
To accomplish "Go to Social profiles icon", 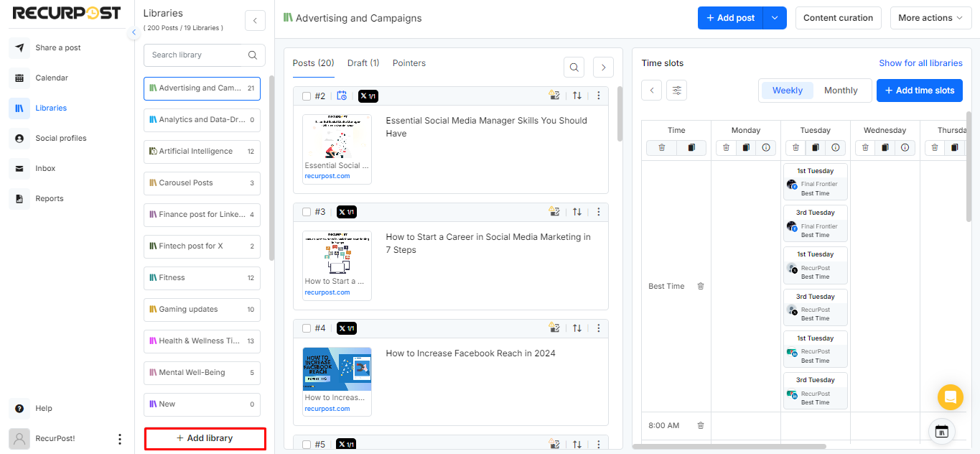I will coord(19,138).
